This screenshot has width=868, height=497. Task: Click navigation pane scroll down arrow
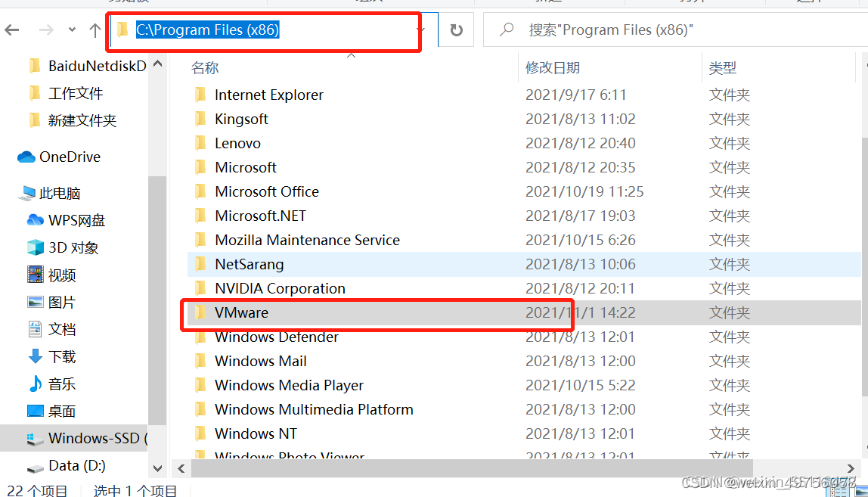click(x=158, y=469)
